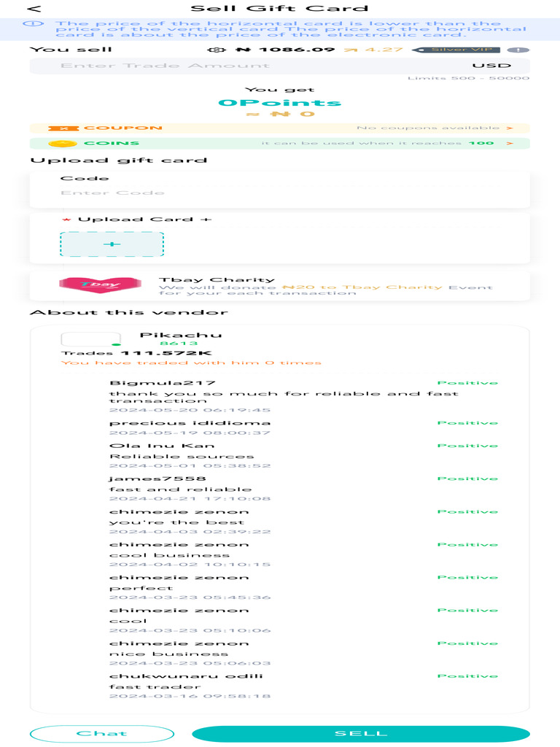Image resolution: width=560 pixels, height=747 pixels.
Task: Focus the Enter Trade Amount field
Action: coord(279,66)
